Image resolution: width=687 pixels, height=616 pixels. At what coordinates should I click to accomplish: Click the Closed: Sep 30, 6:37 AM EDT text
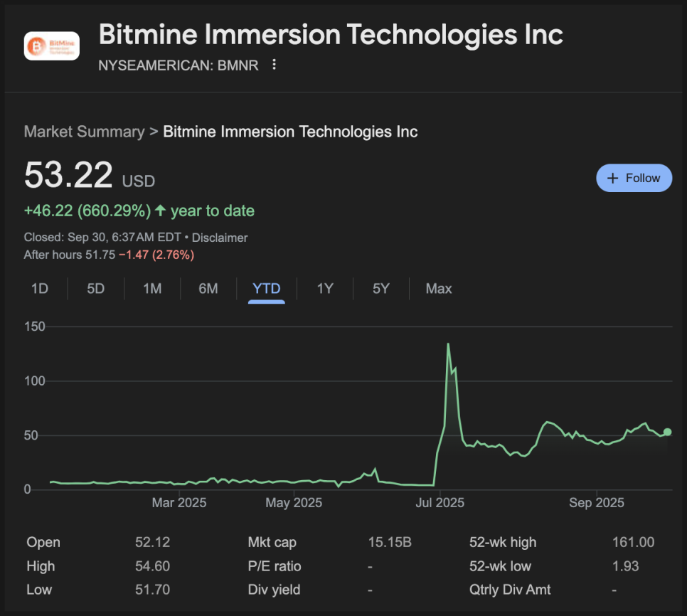tap(102, 238)
